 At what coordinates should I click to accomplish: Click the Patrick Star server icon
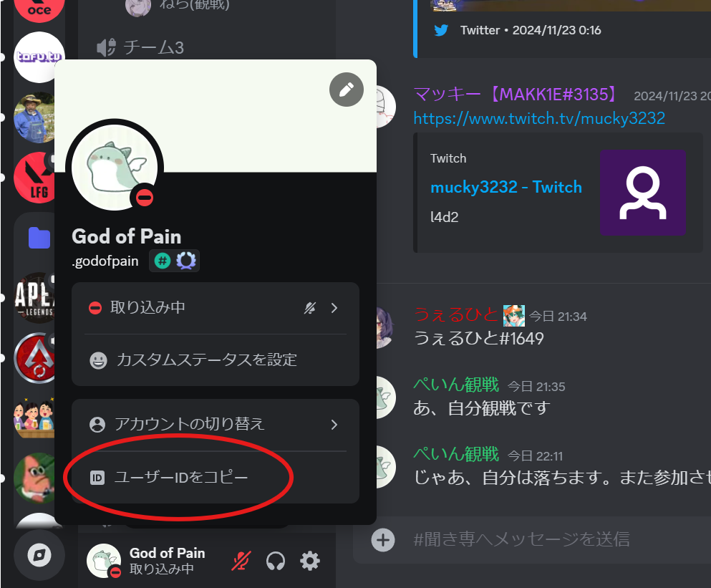click(34, 478)
